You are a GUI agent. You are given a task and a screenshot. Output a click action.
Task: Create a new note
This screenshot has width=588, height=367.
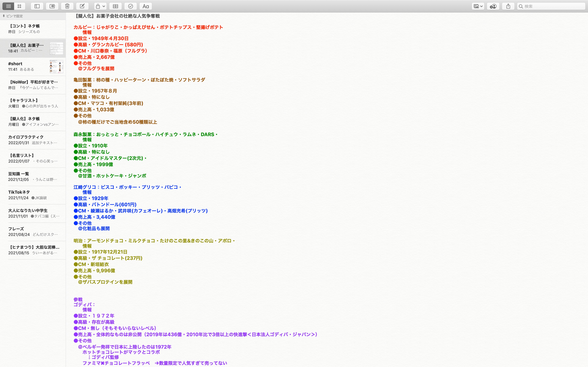[82, 6]
